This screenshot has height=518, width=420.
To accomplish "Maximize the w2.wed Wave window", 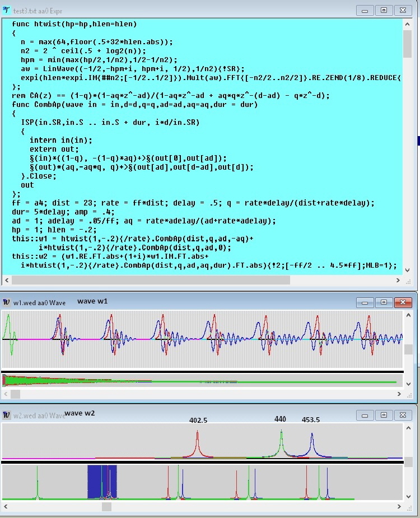I will pyautogui.click(x=384, y=416).
